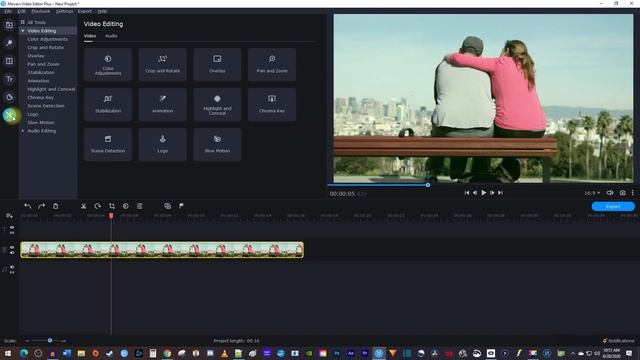Collapse the Video Editing tree section
Viewport: 640px width, 360px height.
(x=23, y=31)
